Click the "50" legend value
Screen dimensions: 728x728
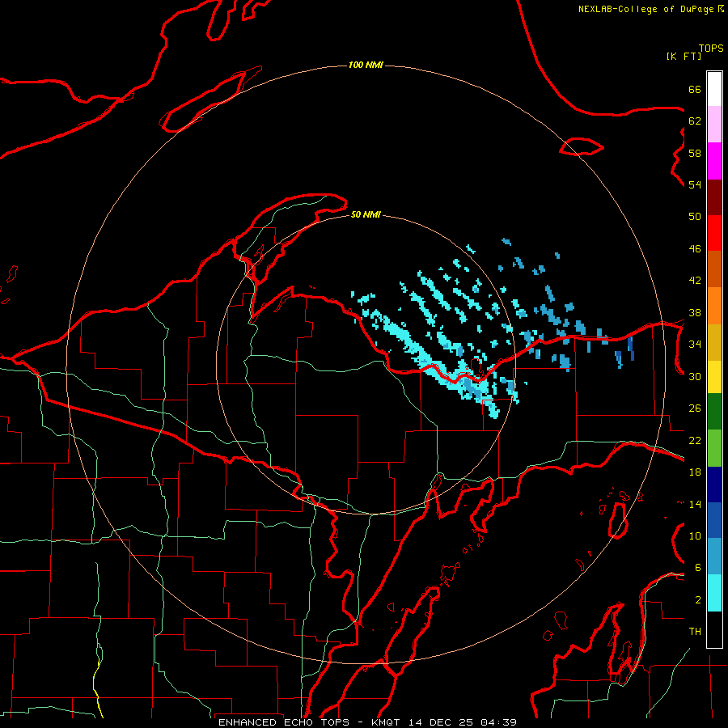[695, 217]
